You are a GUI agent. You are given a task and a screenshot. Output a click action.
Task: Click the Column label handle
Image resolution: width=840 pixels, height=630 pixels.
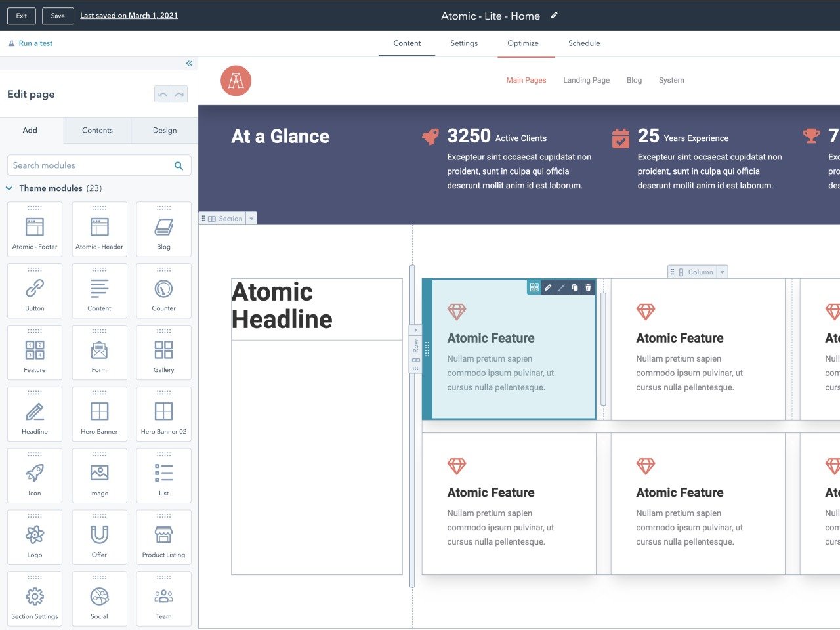[x=693, y=272]
